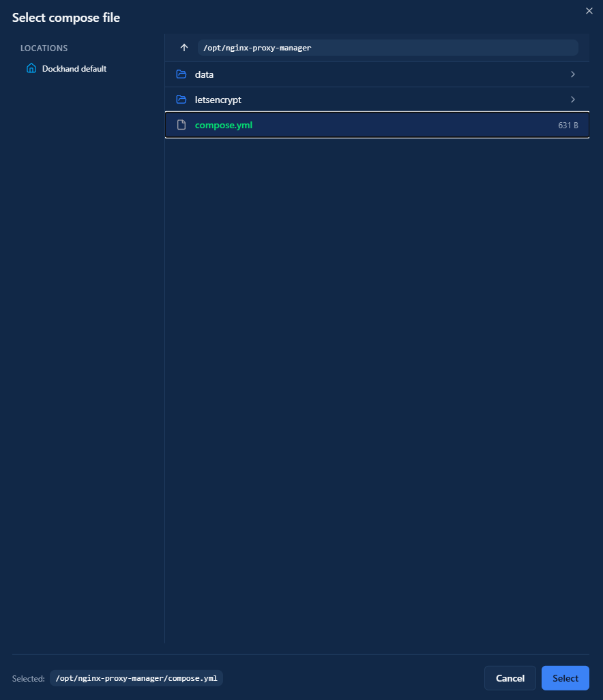The height and width of the screenshot is (700, 603).
Task: Click the /opt/nginx-proxy-manager path field
Action: (387, 48)
